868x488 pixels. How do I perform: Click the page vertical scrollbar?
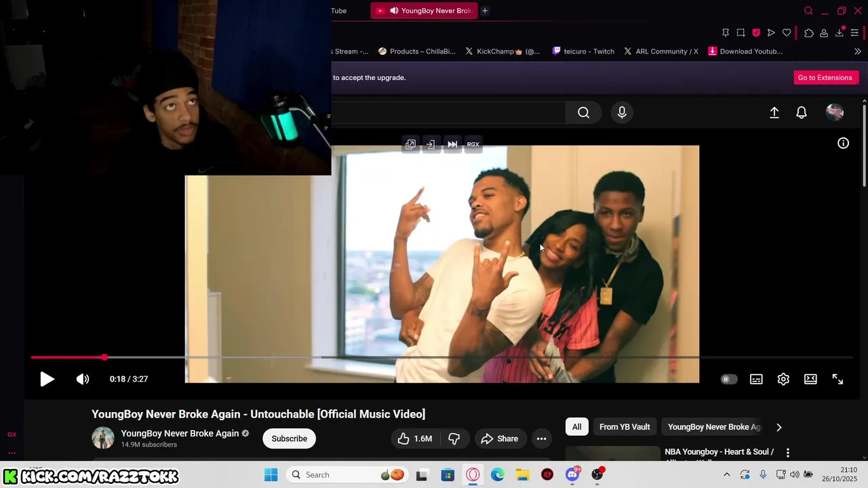pyautogui.click(x=864, y=144)
